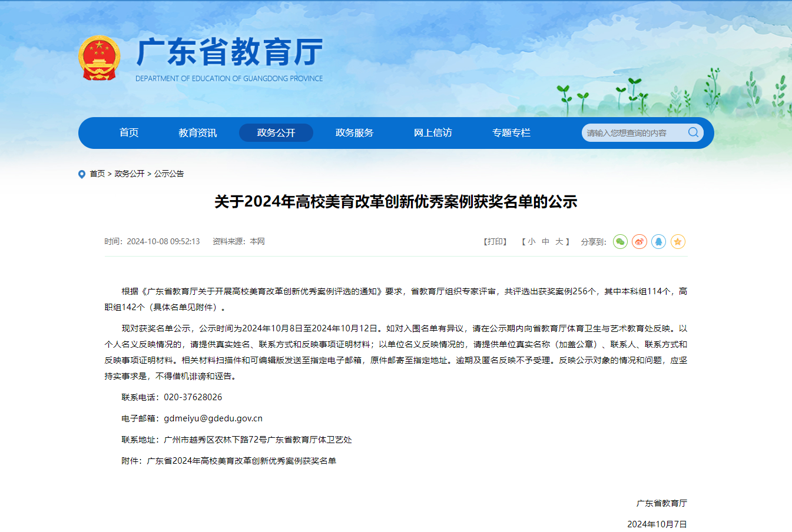Select the 政务公开 navigation tab
Image resolution: width=792 pixels, height=532 pixels.
click(x=276, y=133)
